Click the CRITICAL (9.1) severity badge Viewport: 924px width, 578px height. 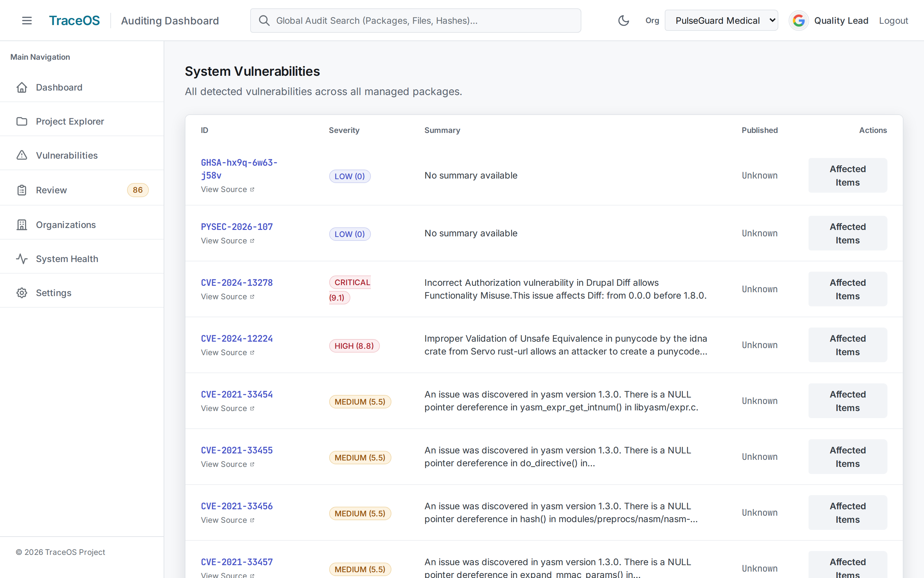tap(350, 290)
